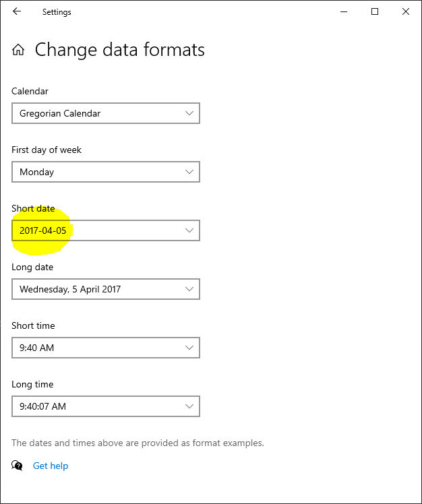Click the 'Calendar' field label
422x504 pixels.
[x=30, y=91]
